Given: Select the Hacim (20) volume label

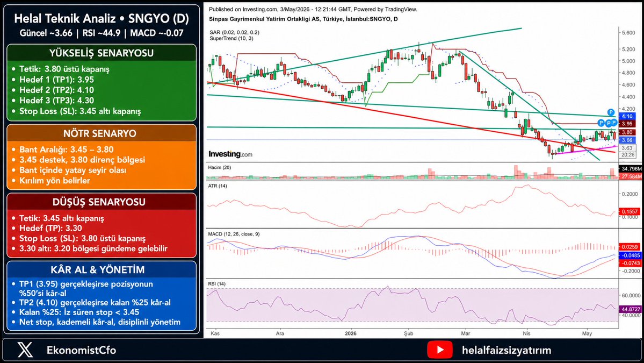Looking at the screenshot, I should pos(219,167).
